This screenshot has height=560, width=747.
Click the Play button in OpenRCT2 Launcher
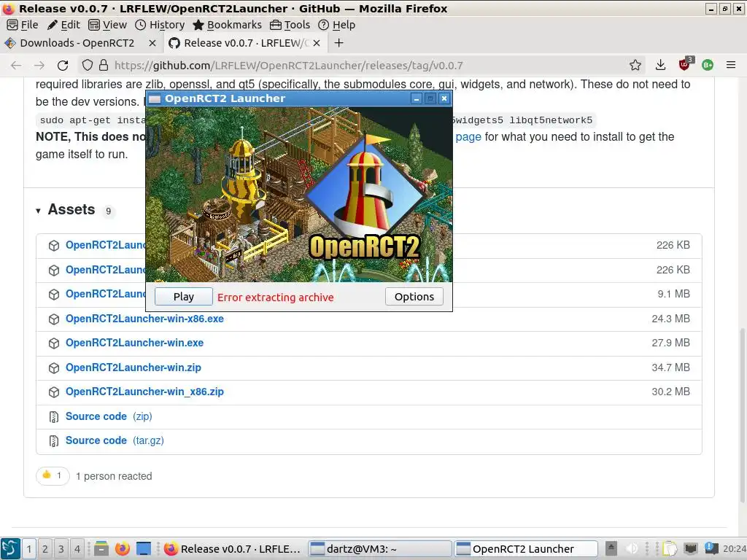coord(183,297)
